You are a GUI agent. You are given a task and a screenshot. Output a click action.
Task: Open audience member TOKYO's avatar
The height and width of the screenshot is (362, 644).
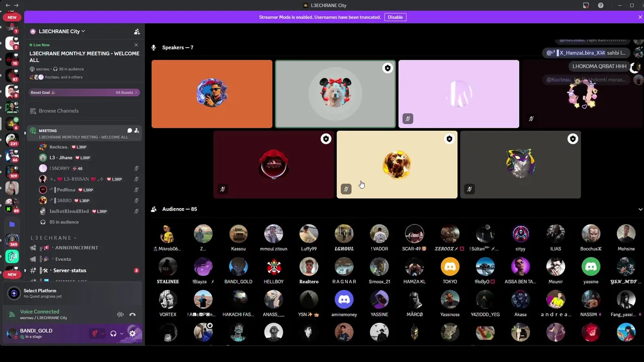pyautogui.click(x=450, y=266)
